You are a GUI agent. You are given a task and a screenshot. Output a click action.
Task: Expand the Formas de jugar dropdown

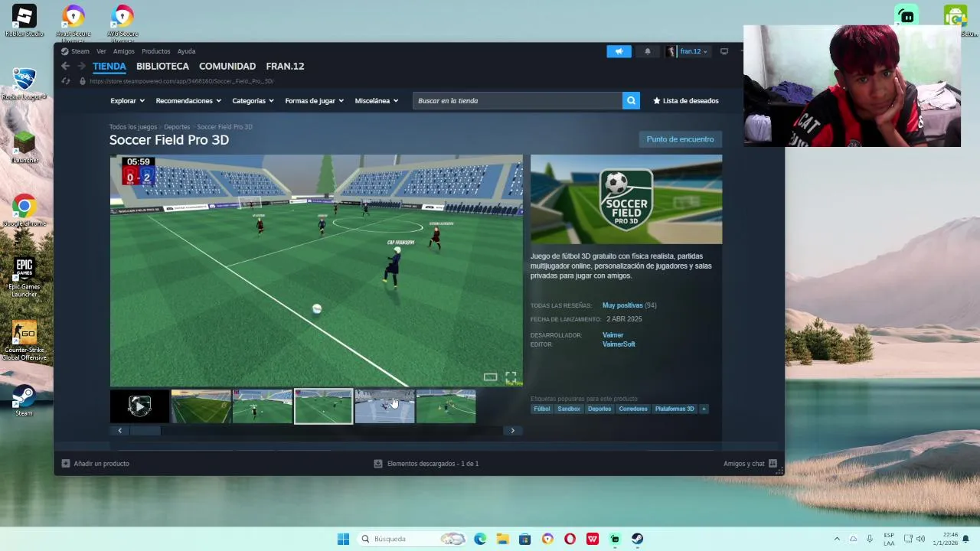tap(314, 100)
